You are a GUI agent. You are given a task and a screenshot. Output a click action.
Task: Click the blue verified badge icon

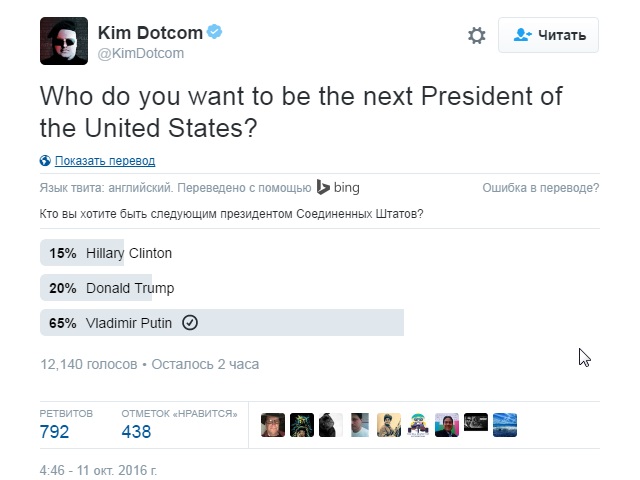pyautogui.click(x=214, y=31)
